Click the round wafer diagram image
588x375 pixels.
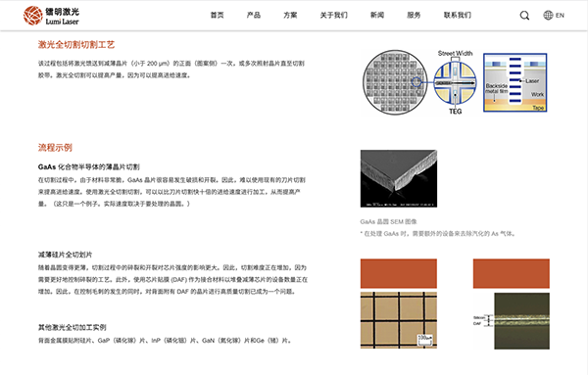point(395,82)
